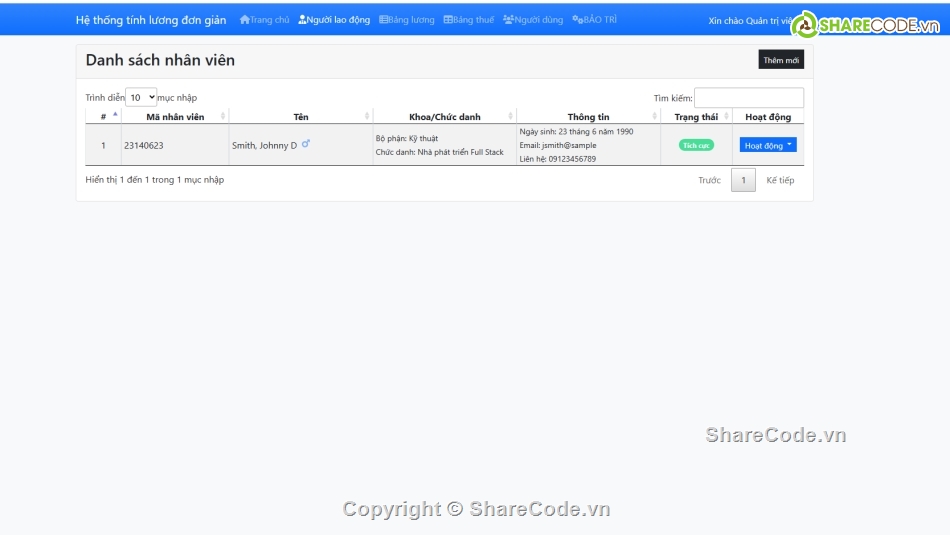
Task: Click the male gender icon beside Johnny
Action: [x=306, y=144]
